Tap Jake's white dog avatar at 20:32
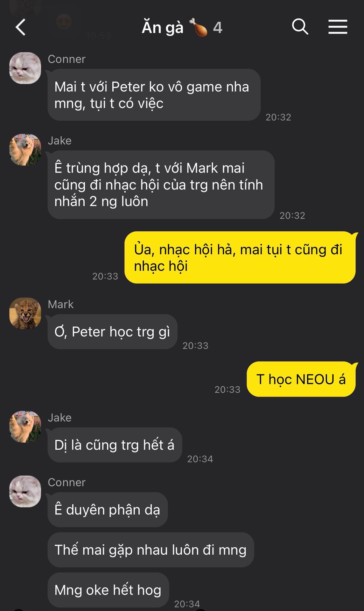The width and height of the screenshot is (364, 611). click(25, 150)
